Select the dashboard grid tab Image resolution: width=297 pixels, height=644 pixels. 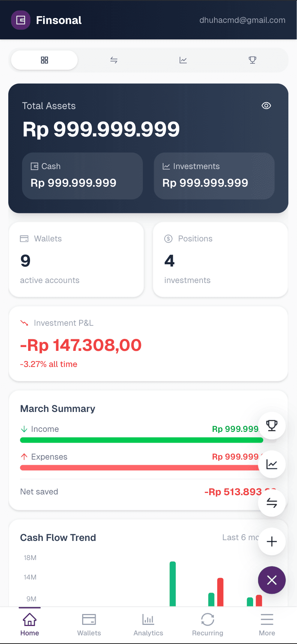pos(45,60)
